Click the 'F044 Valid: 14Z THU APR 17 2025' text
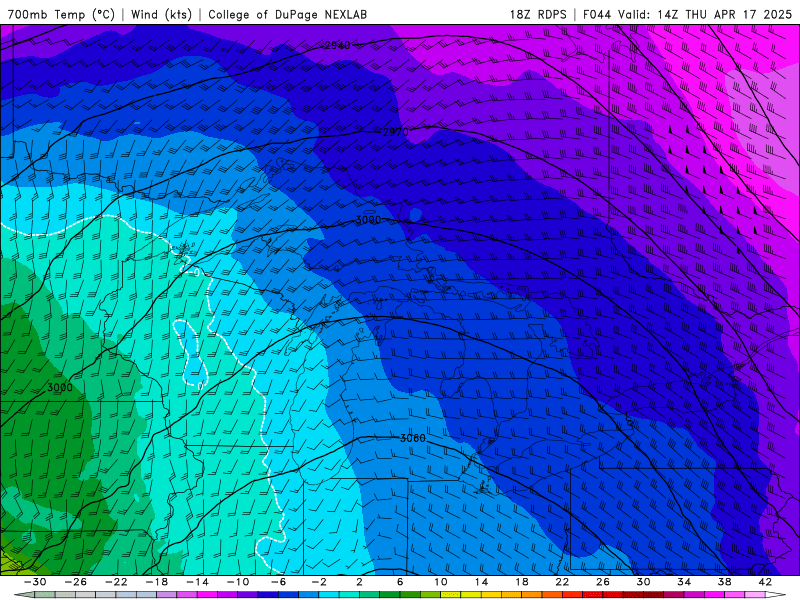The width and height of the screenshot is (800, 600). click(687, 14)
